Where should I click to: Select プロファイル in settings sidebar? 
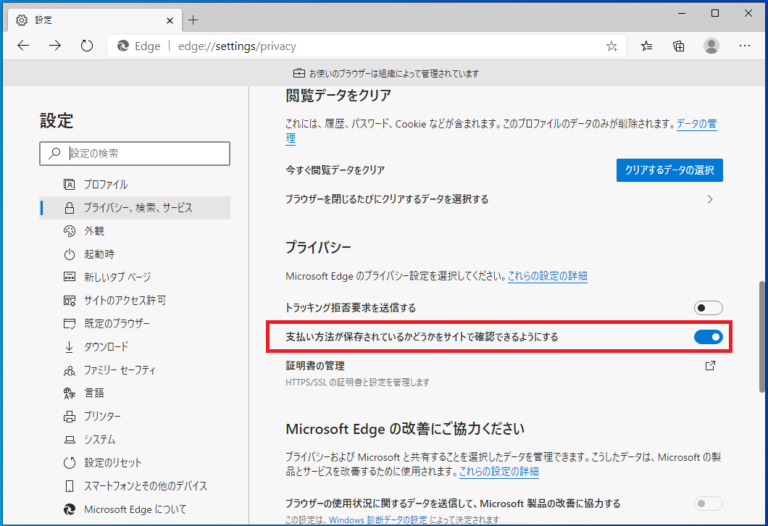click(x=105, y=184)
